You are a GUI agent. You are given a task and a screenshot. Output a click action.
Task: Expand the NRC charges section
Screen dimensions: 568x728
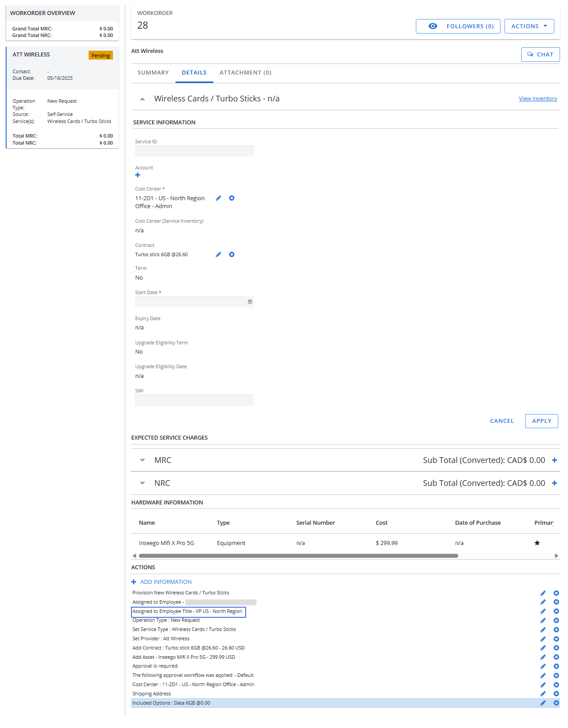pos(142,483)
